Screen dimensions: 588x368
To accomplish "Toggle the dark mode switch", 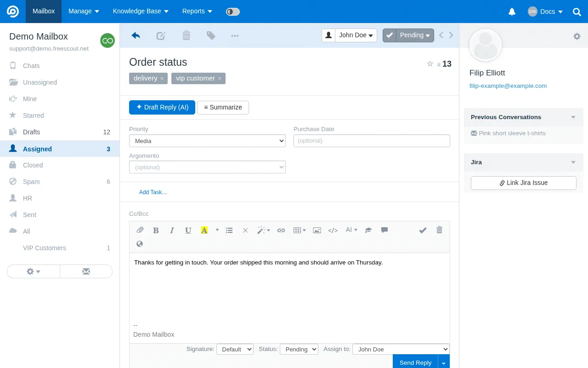I will point(233,11).
